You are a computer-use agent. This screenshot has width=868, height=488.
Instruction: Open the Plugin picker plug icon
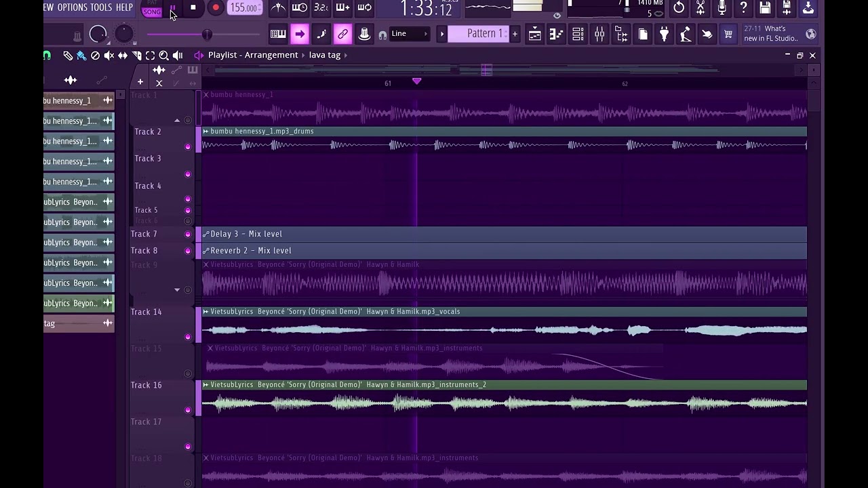click(x=664, y=34)
